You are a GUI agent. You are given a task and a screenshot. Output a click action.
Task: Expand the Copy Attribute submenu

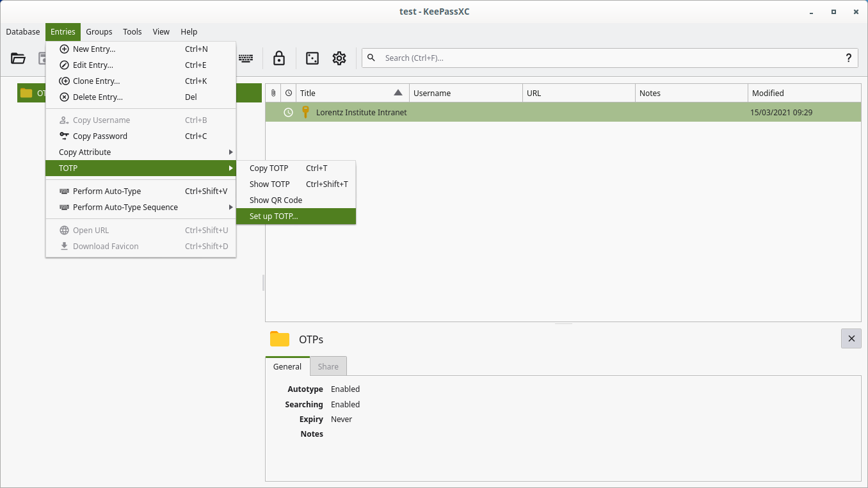141,152
